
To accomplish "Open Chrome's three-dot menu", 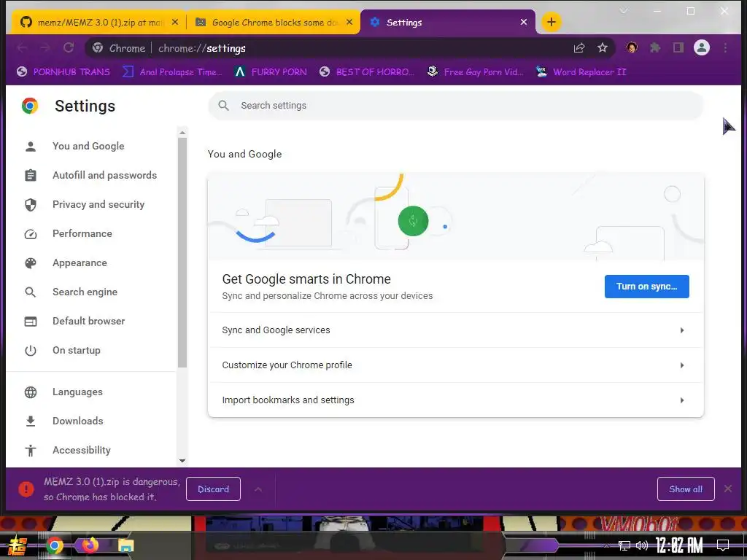I will 725,47.
